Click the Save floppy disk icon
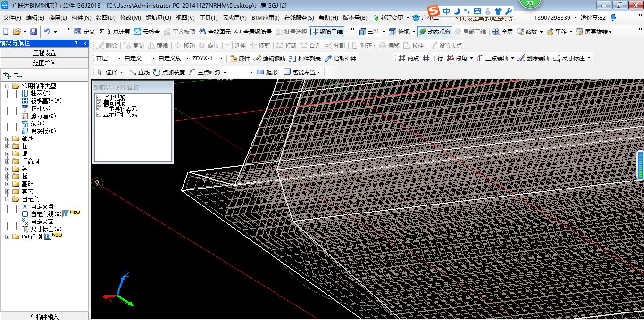 coord(33,32)
